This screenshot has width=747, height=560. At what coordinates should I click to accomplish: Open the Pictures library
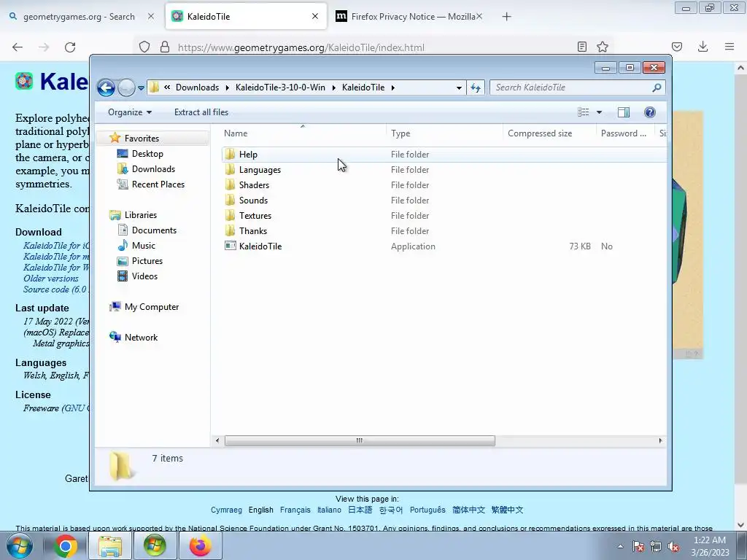147,261
